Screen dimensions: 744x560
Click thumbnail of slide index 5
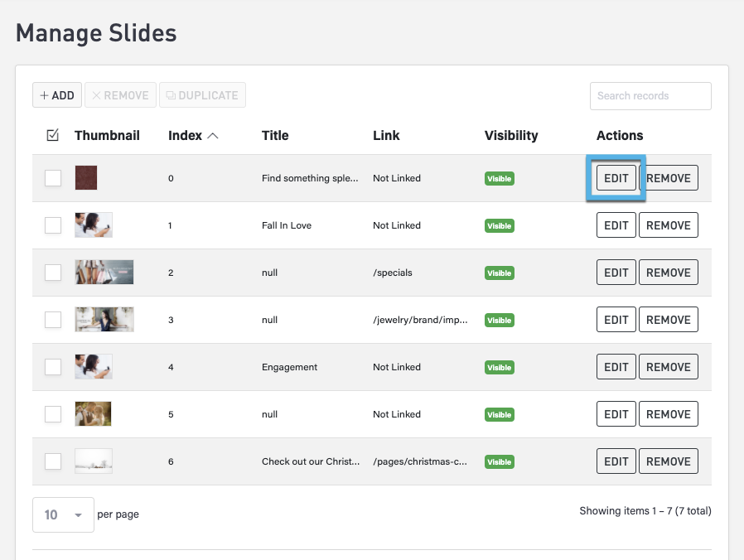93,414
